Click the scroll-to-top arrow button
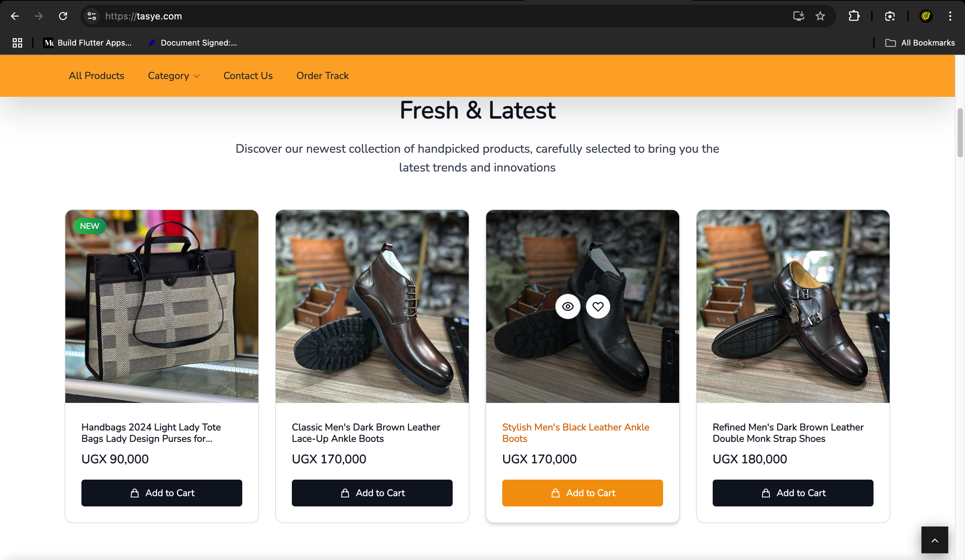 pos(935,540)
